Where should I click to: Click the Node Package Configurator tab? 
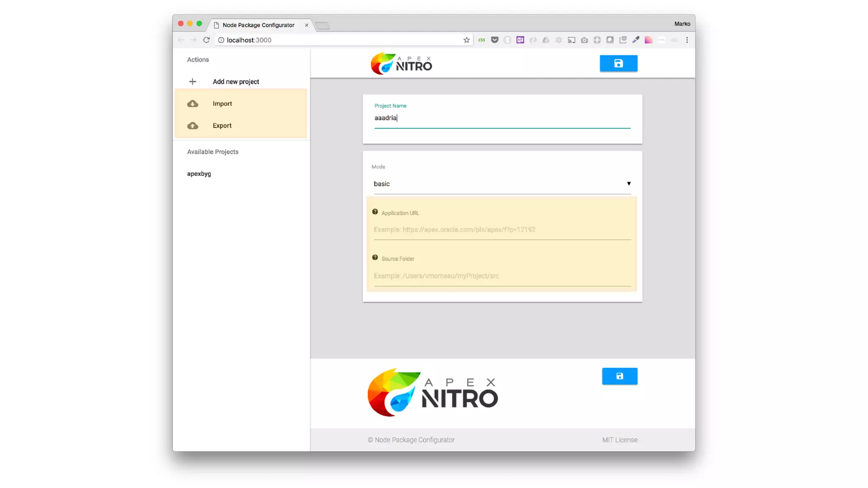coord(258,25)
